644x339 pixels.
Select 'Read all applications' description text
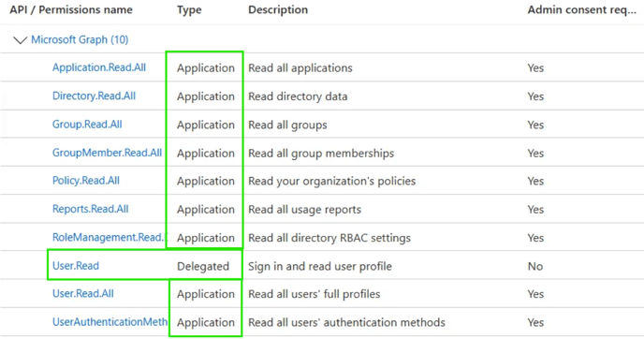click(x=300, y=67)
